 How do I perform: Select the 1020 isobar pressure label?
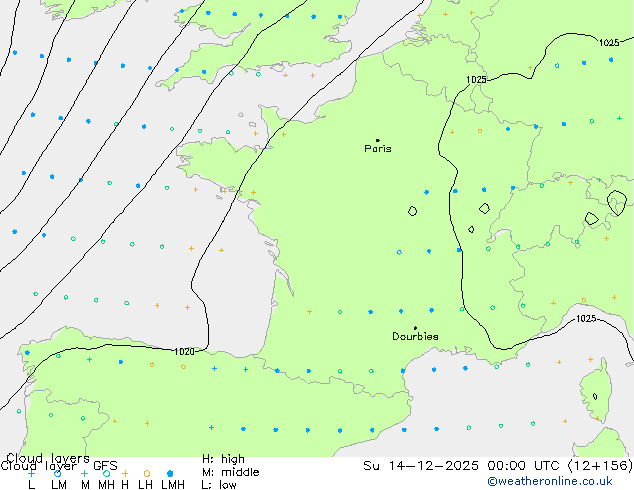coord(184,352)
